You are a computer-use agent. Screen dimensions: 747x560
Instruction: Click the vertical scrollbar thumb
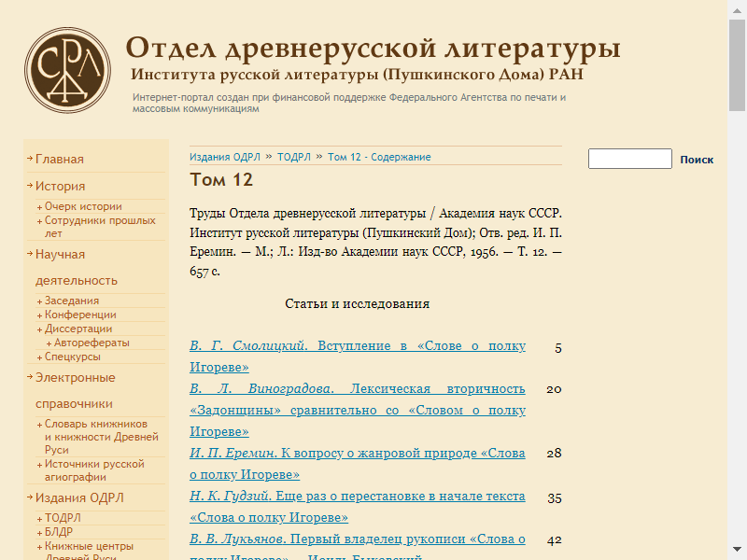(737, 65)
